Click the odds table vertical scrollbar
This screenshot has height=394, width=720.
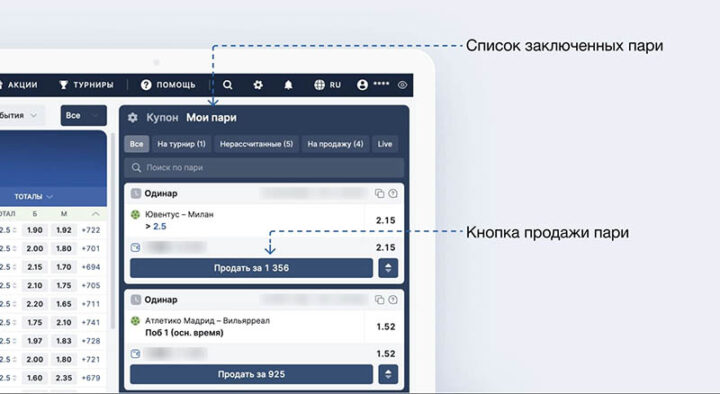[x=112, y=230]
